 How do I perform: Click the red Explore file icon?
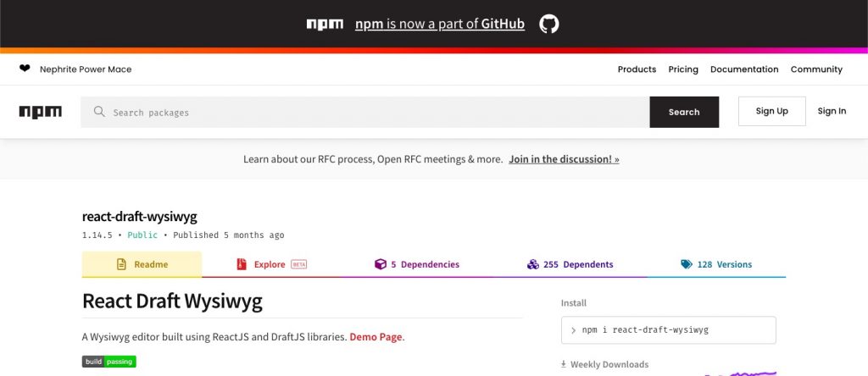click(242, 264)
